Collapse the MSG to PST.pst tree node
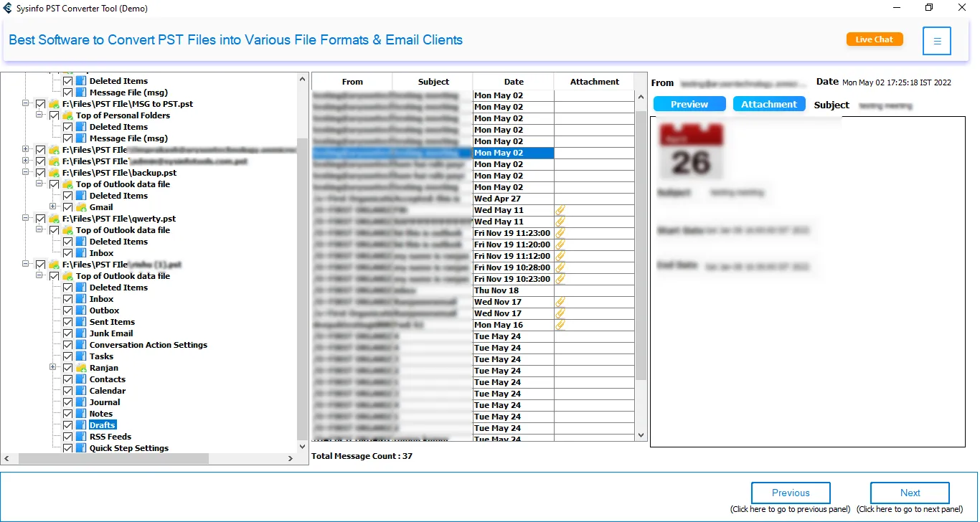This screenshot has height=522, width=980. pos(26,104)
